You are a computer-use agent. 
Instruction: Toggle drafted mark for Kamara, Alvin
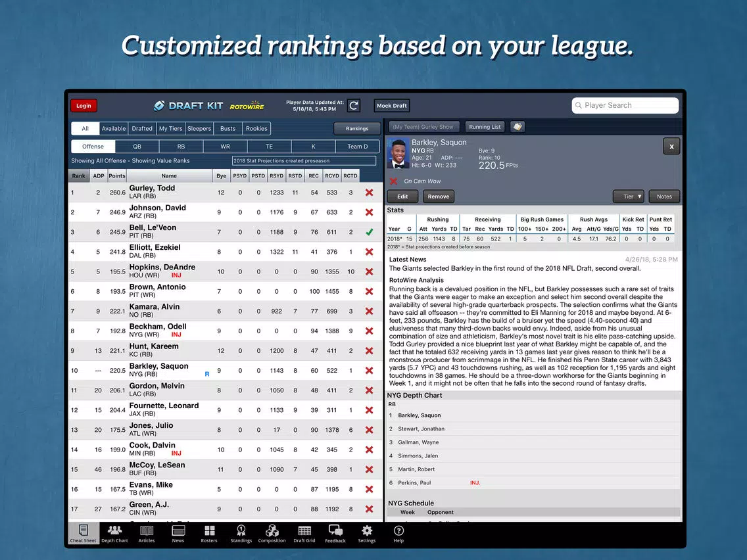(369, 311)
